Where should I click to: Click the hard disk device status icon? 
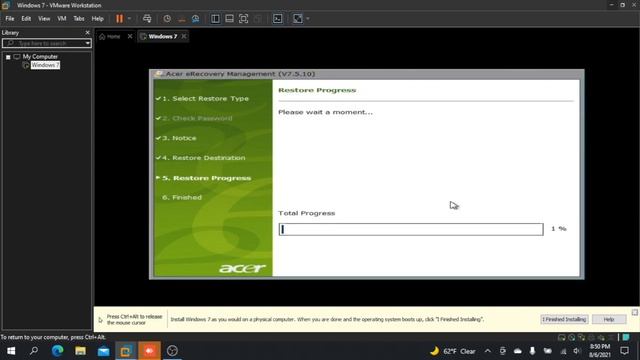(562, 338)
